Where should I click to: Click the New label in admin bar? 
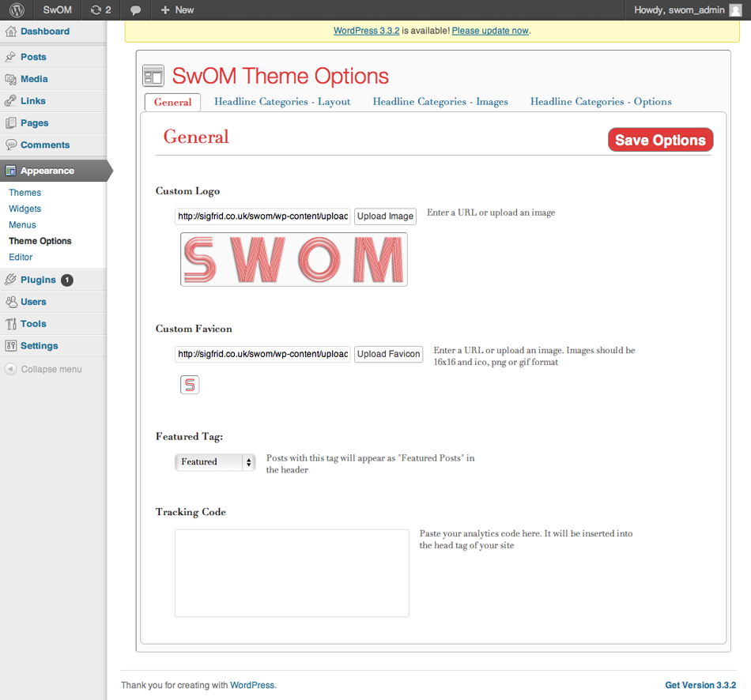(184, 10)
